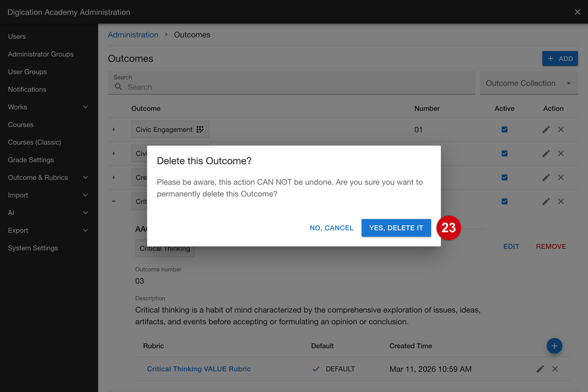Screen dimensions: 588x392
Task: Uncheck Active for Civic Engagement outcome 01
Action: click(505, 130)
